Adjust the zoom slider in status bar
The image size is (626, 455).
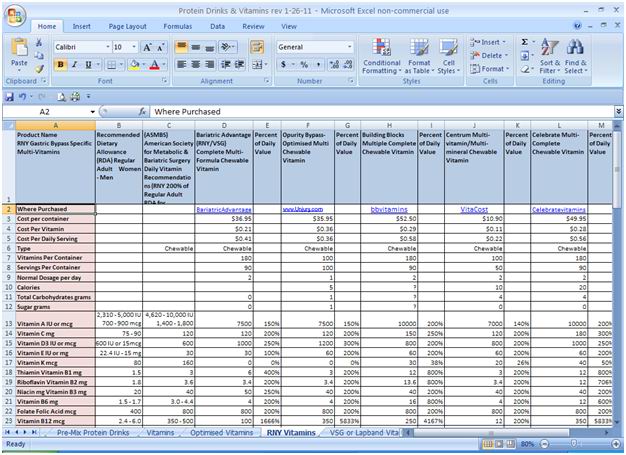tap(574, 444)
